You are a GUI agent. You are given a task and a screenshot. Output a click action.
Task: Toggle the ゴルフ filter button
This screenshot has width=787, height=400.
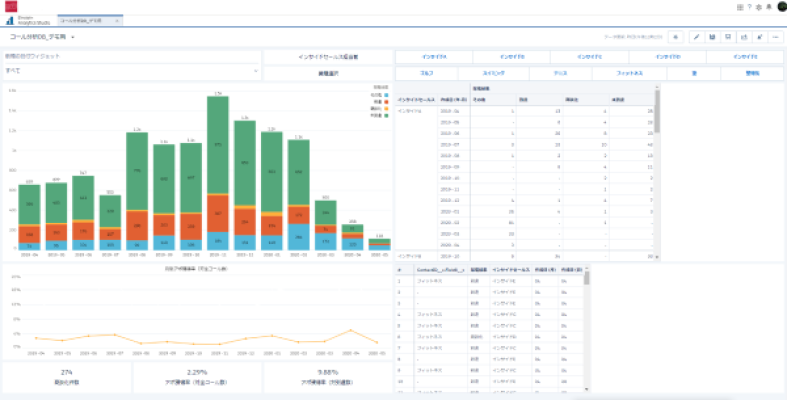(426, 73)
